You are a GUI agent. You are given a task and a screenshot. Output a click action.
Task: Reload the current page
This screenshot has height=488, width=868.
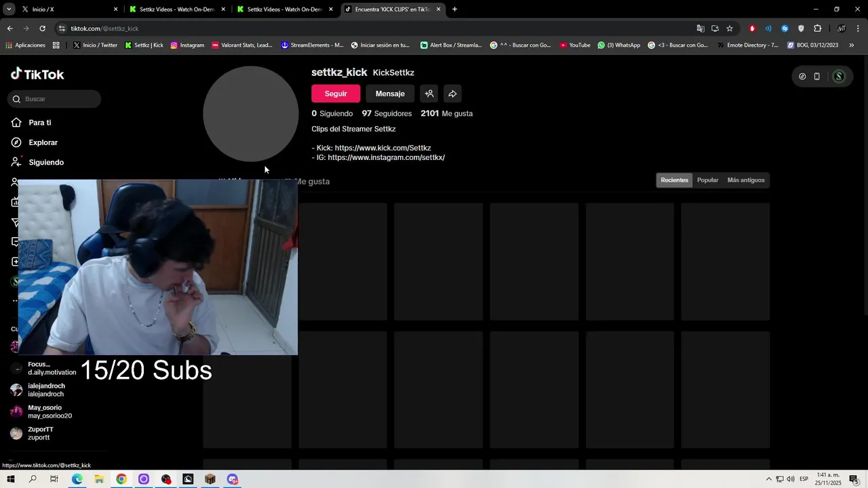42,28
